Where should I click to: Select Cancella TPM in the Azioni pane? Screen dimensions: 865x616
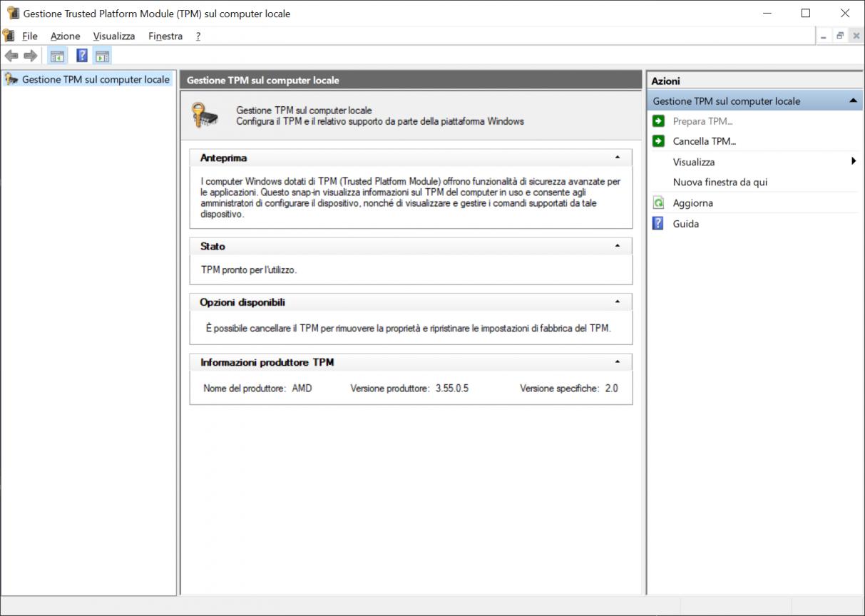(702, 140)
